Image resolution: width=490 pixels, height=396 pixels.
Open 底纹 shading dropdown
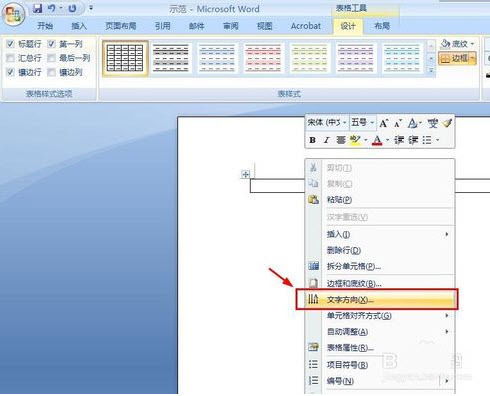457,44
